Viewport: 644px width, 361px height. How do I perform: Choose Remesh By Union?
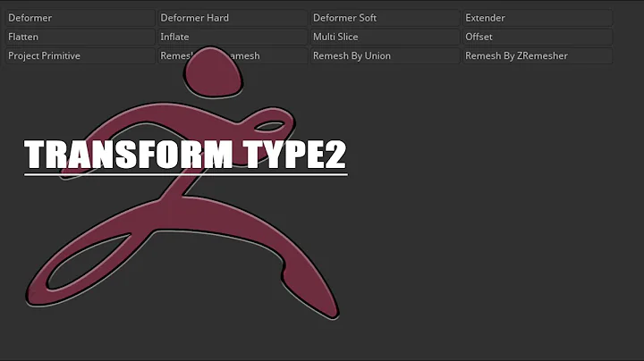pyautogui.click(x=385, y=55)
